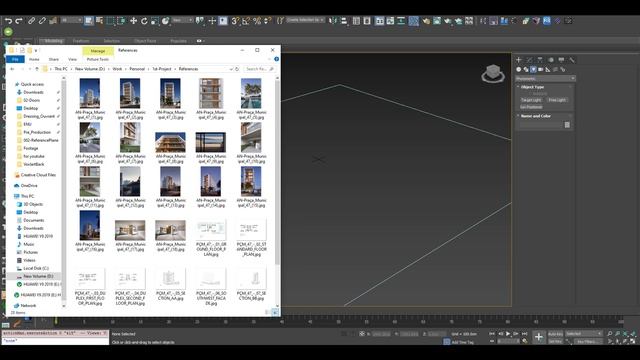
Task: Click the Zoom magnifier viewport navigation icon
Action: click(x=610, y=334)
